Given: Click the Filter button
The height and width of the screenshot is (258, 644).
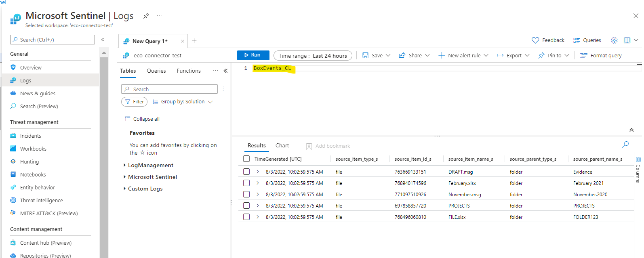Looking at the screenshot, I should coord(134,102).
